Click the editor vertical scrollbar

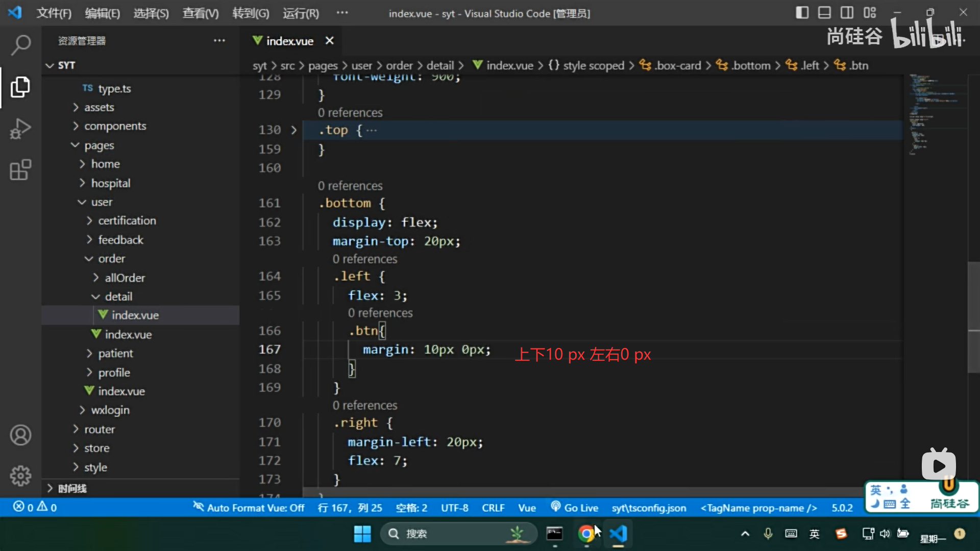973,316
